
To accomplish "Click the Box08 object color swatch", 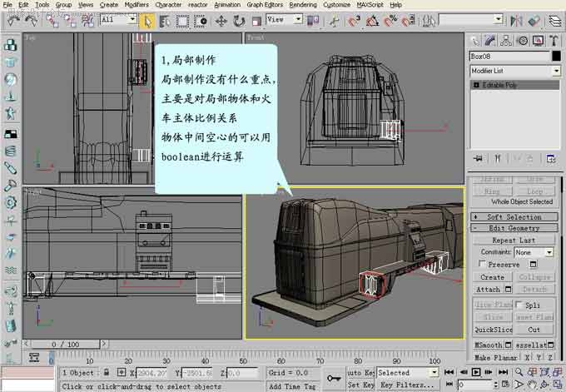I will click(556, 56).
